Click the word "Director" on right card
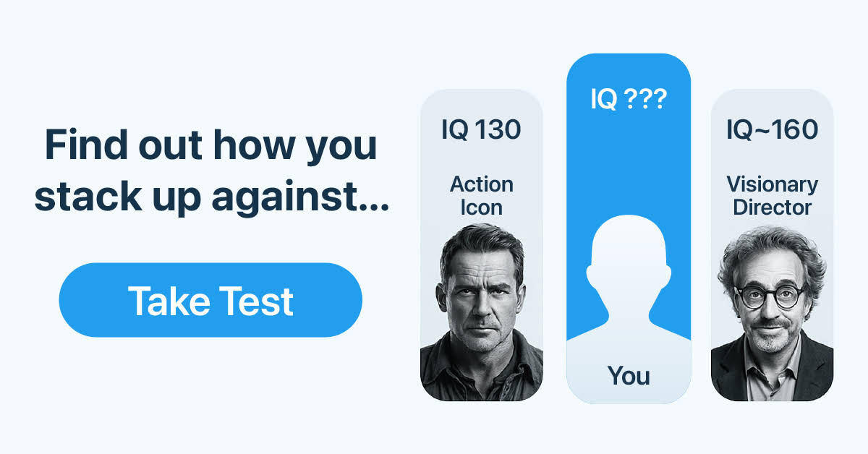Viewport: 868px width, 454px height. (x=772, y=207)
